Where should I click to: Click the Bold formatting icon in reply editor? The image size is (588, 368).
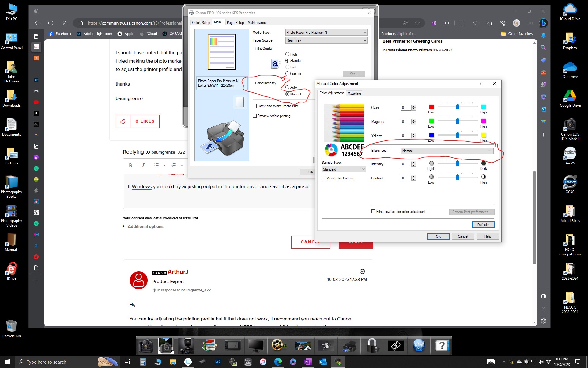[x=130, y=165]
